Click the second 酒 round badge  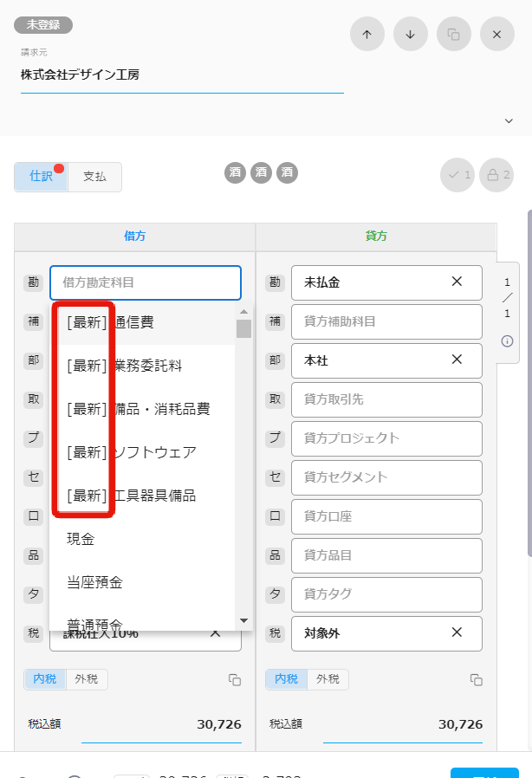point(261,172)
